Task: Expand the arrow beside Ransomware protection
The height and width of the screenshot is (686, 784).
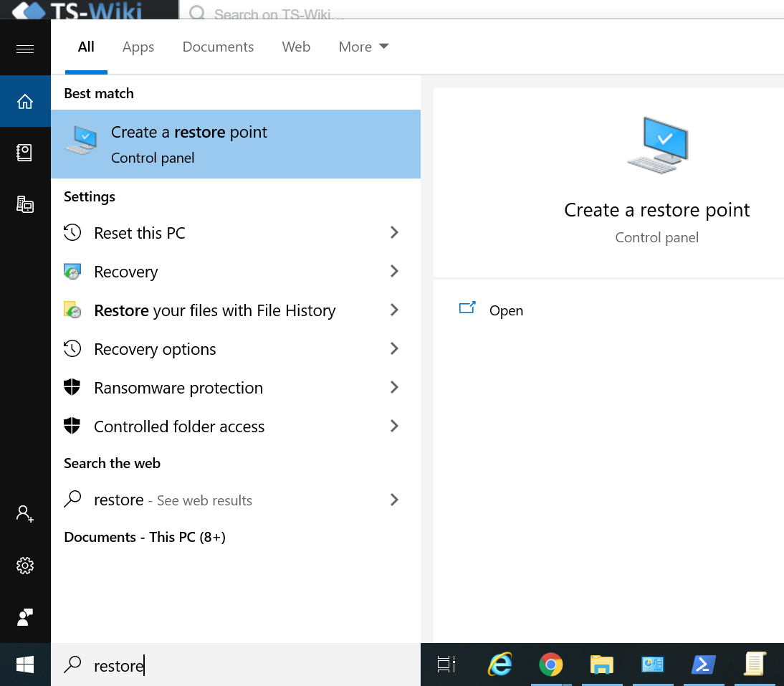Action: (393, 388)
